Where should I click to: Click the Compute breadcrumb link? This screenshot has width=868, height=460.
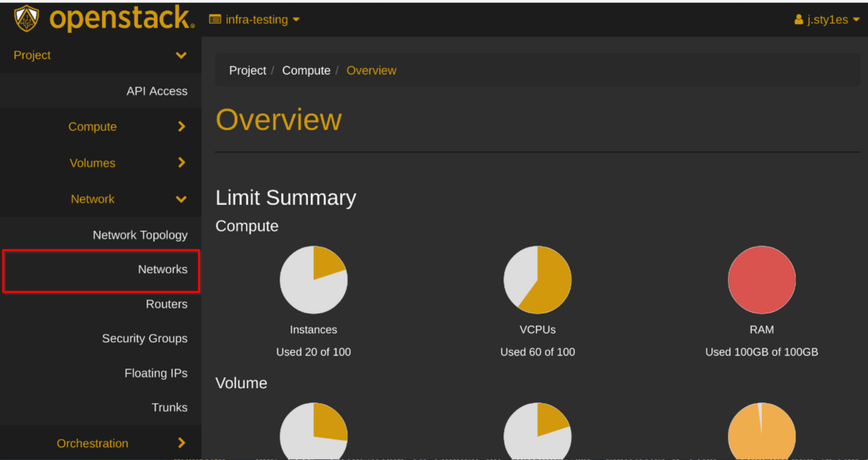tap(306, 71)
